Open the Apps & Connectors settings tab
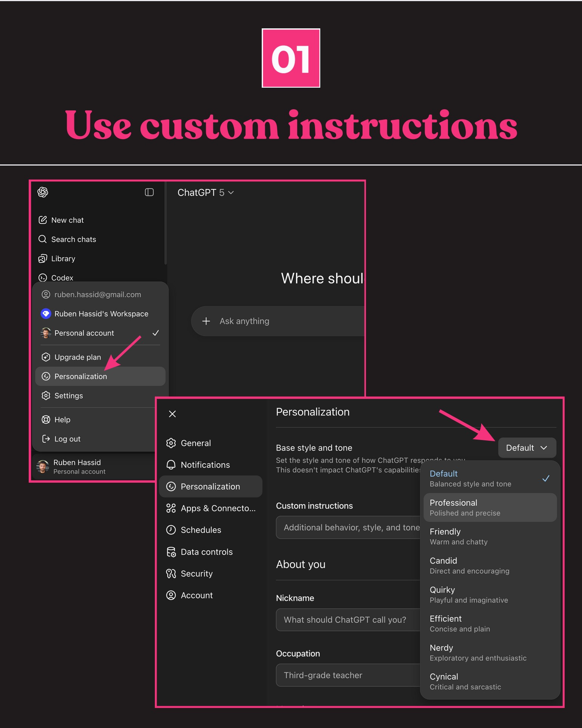This screenshot has height=728, width=582. tap(211, 508)
